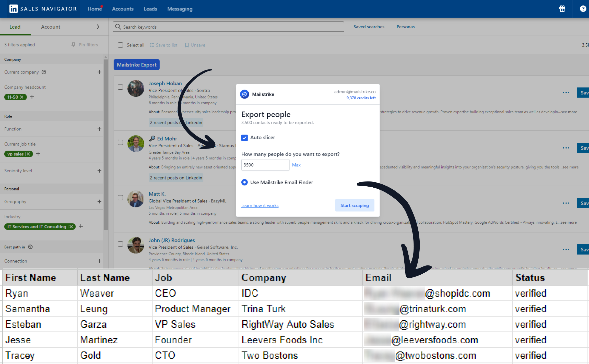Viewport: 589px width, 364px height.
Task: Click the RightWay Auto Sales cell
Action: coord(301,324)
